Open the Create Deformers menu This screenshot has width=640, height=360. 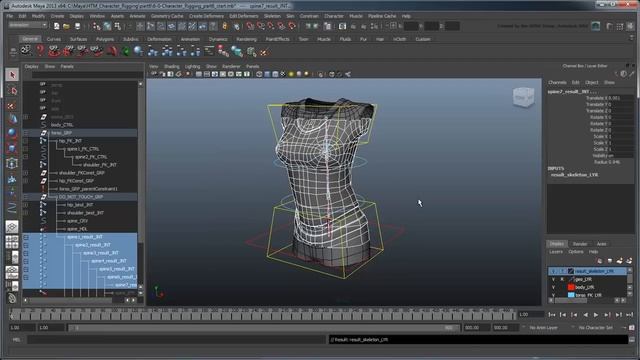[206, 16]
